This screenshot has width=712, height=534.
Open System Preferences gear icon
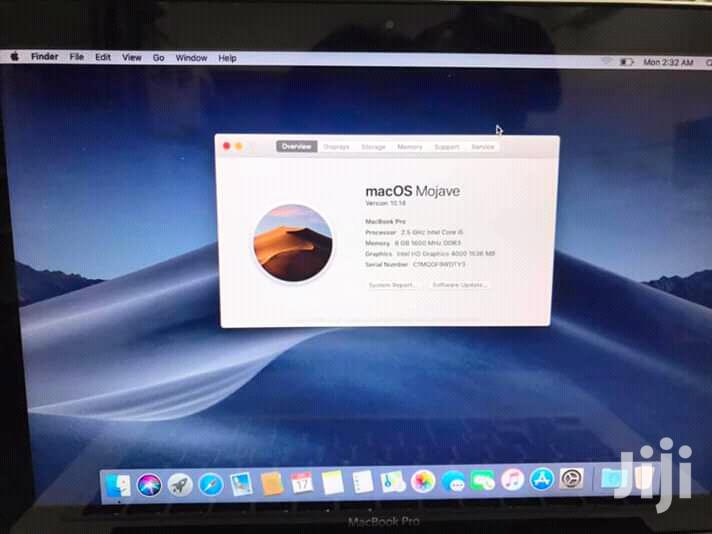[572, 478]
